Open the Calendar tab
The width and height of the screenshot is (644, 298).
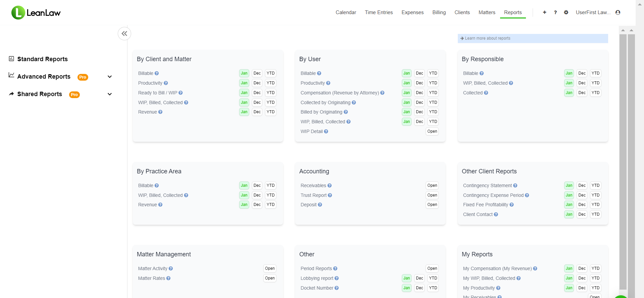click(346, 12)
